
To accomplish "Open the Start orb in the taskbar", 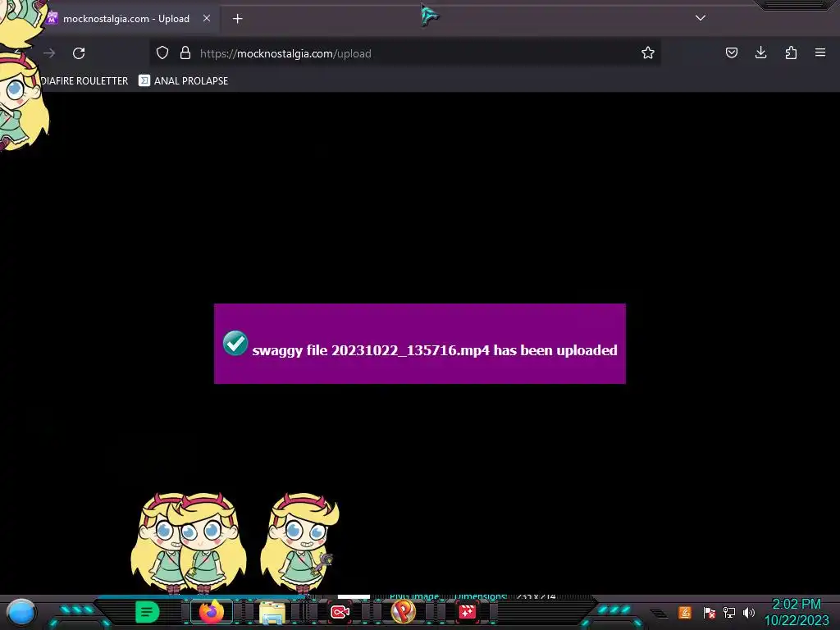I will [x=21, y=612].
